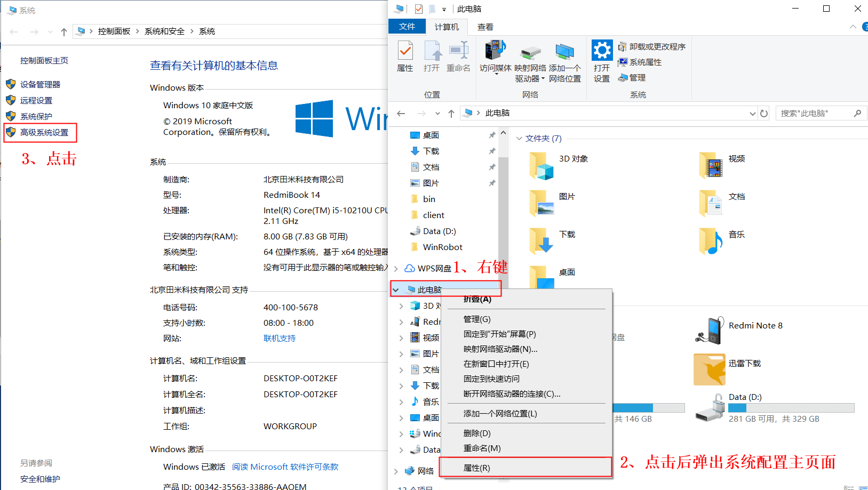Select 管理(G) in the context menu
Viewport: 868px width, 490px height.
coord(526,319)
